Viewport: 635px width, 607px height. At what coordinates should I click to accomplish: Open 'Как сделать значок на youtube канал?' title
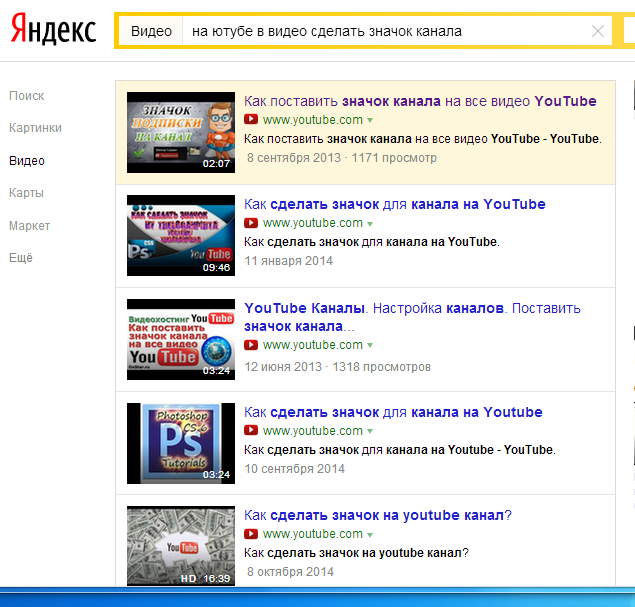point(378,515)
